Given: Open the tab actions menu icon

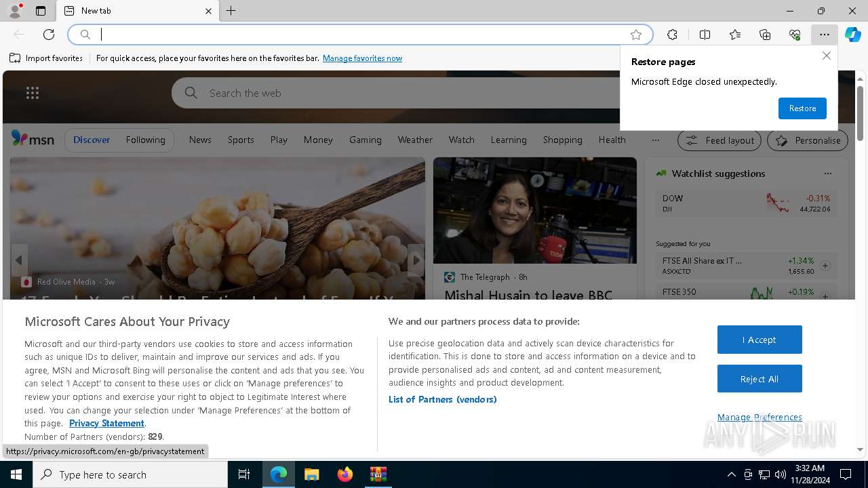Looking at the screenshot, I should 41,11.
